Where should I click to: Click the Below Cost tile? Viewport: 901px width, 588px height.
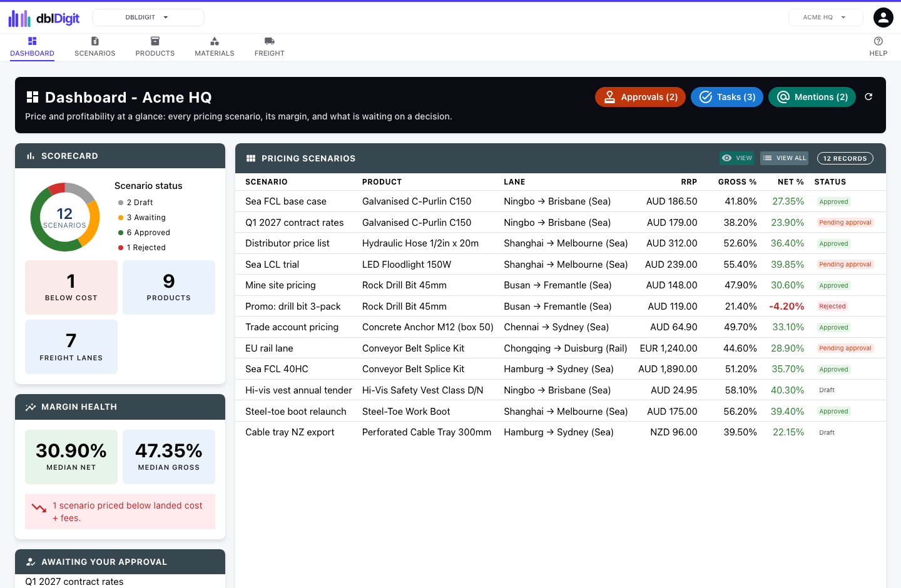point(71,287)
